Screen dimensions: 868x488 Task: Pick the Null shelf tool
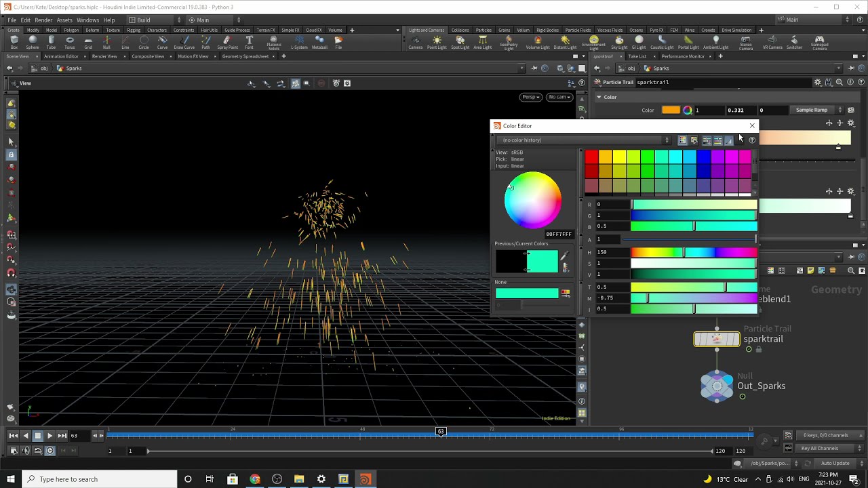coord(106,43)
